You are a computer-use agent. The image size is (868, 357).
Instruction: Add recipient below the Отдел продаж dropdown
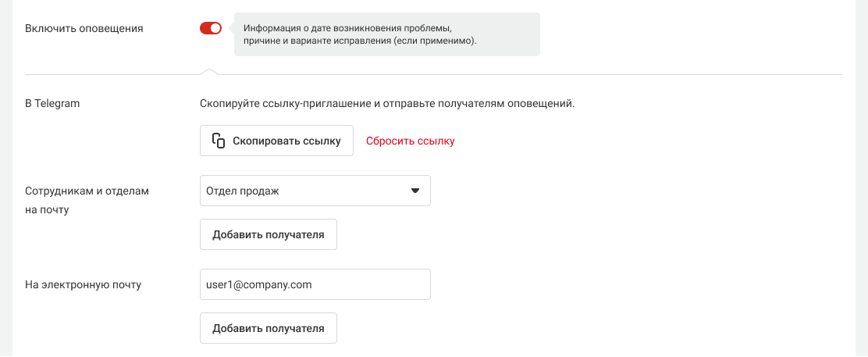coord(268,234)
